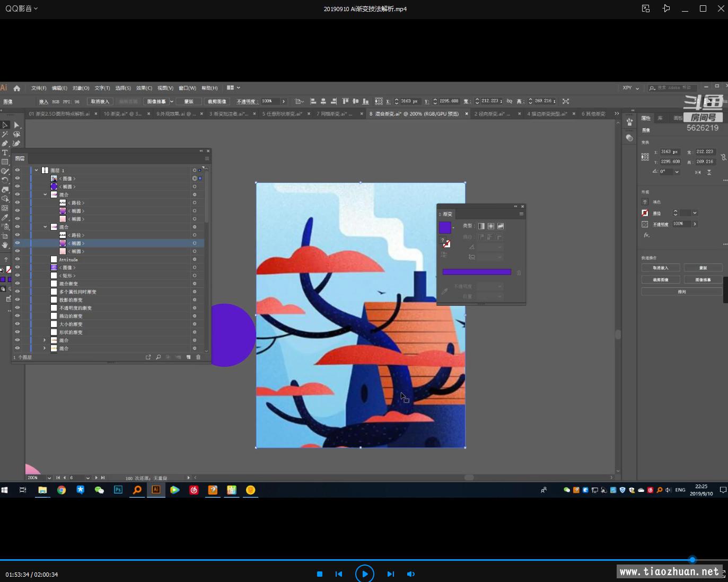
Task: Select the Rectangle tool
Action: click(x=5, y=162)
